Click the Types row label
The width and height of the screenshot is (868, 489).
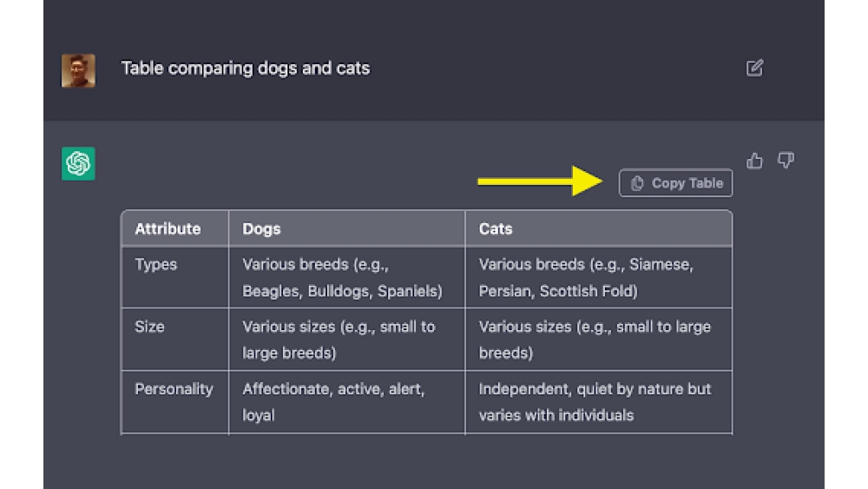click(156, 265)
